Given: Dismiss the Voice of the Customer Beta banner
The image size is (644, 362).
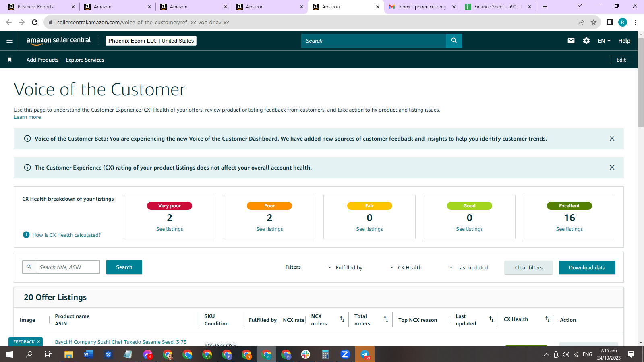Looking at the screenshot, I should [x=612, y=139].
